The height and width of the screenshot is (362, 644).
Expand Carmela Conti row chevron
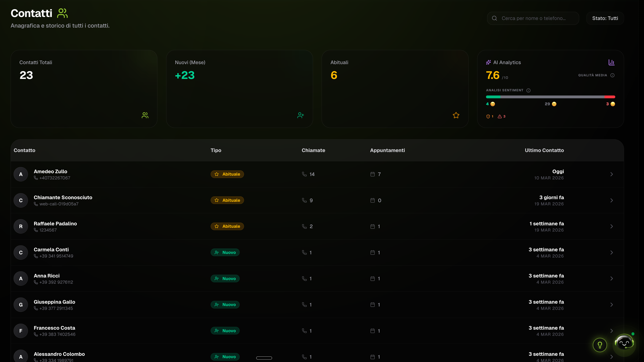611,253
